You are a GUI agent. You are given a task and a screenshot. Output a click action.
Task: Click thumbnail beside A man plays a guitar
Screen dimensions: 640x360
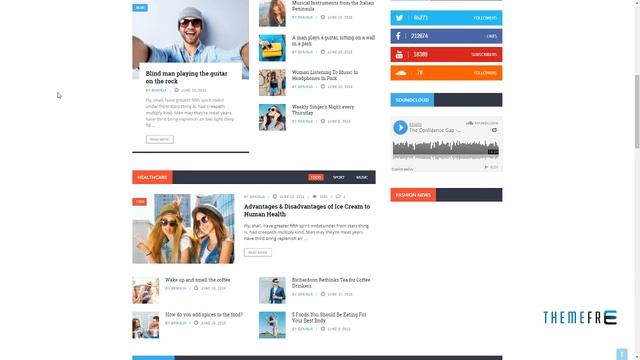tap(272, 48)
